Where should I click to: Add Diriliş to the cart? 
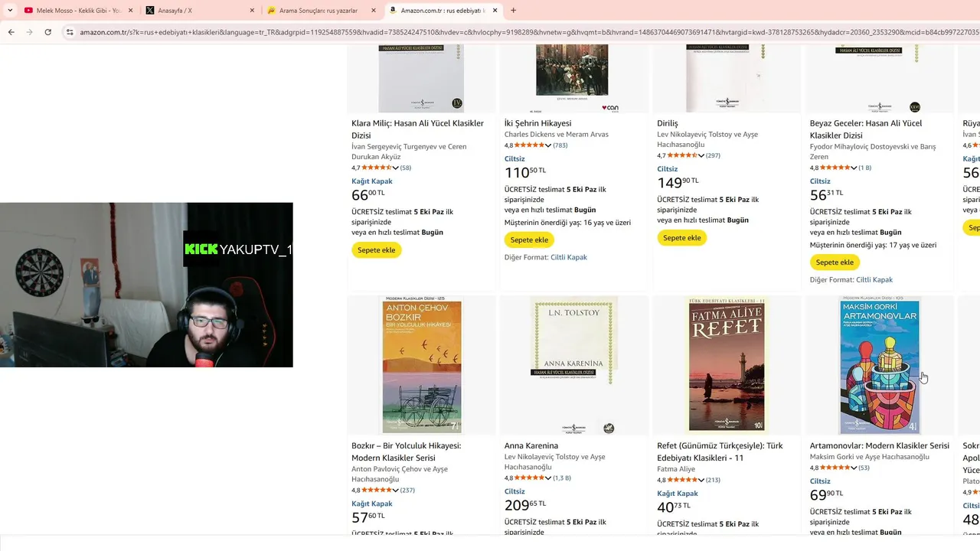pyautogui.click(x=681, y=238)
